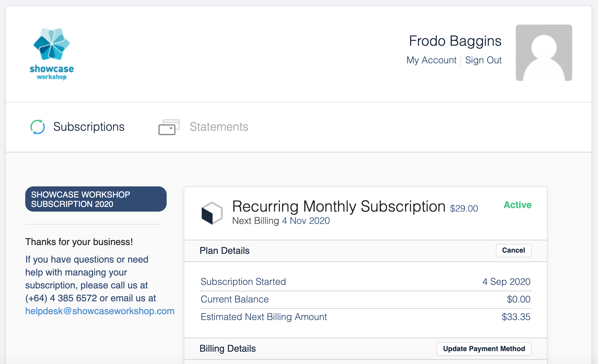Open the My Account link
Image resolution: width=598 pixels, height=364 pixels.
431,60
